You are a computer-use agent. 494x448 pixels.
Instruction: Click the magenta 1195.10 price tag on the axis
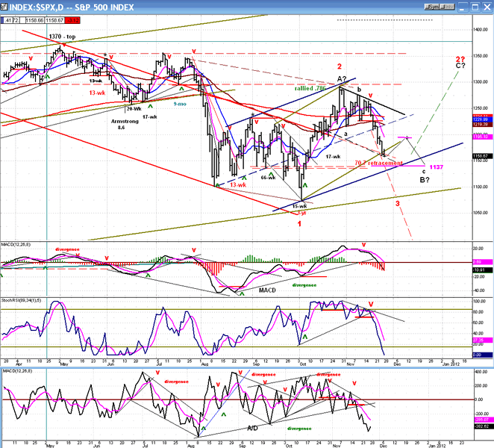tap(481, 137)
